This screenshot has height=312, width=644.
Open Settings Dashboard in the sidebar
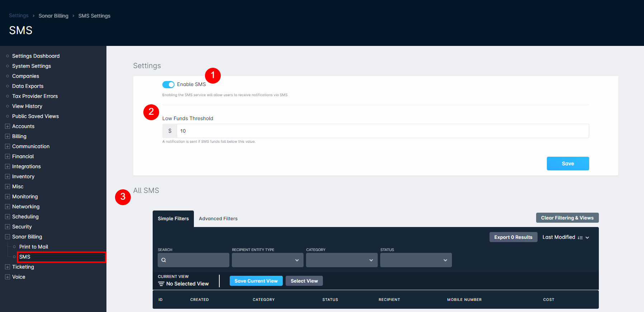click(x=36, y=56)
